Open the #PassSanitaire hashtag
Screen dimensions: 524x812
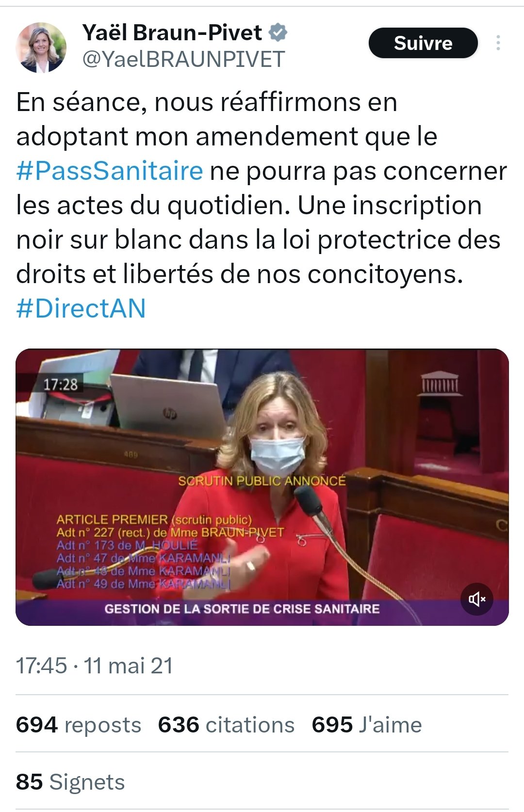tap(110, 171)
